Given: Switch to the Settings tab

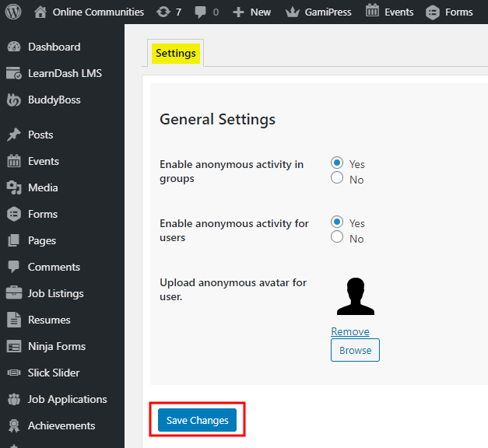Looking at the screenshot, I should click(x=175, y=53).
